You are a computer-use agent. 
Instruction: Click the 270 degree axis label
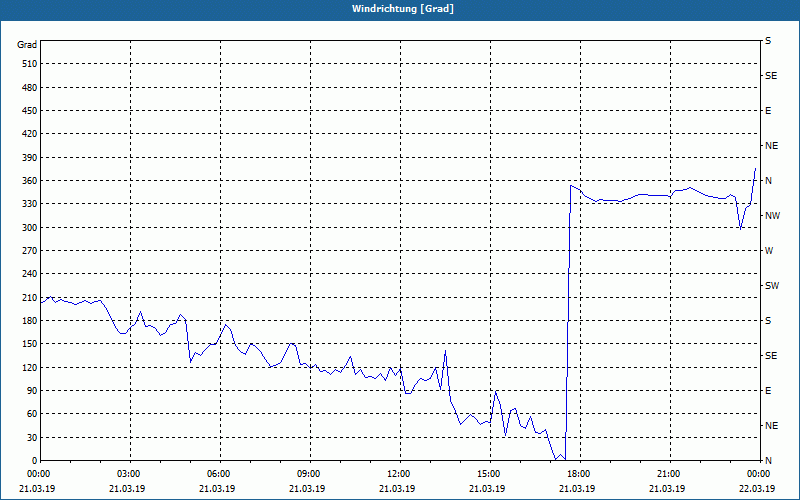[30, 251]
